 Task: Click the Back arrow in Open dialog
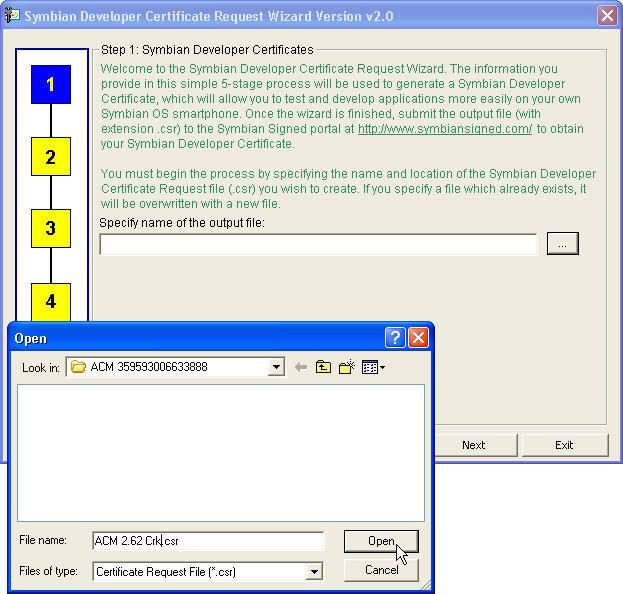point(300,367)
